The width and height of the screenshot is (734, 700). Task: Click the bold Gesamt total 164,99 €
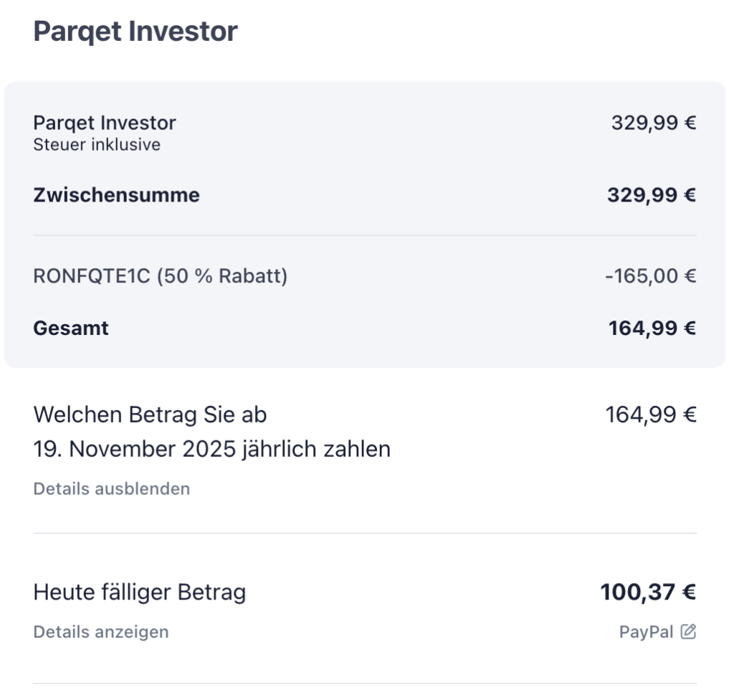point(652,328)
